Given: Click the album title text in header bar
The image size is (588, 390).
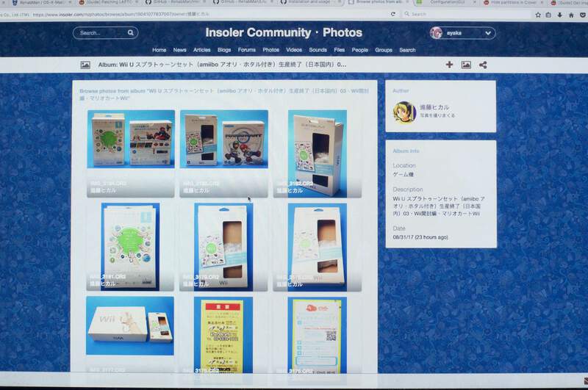Looking at the screenshot, I should (222, 65).
